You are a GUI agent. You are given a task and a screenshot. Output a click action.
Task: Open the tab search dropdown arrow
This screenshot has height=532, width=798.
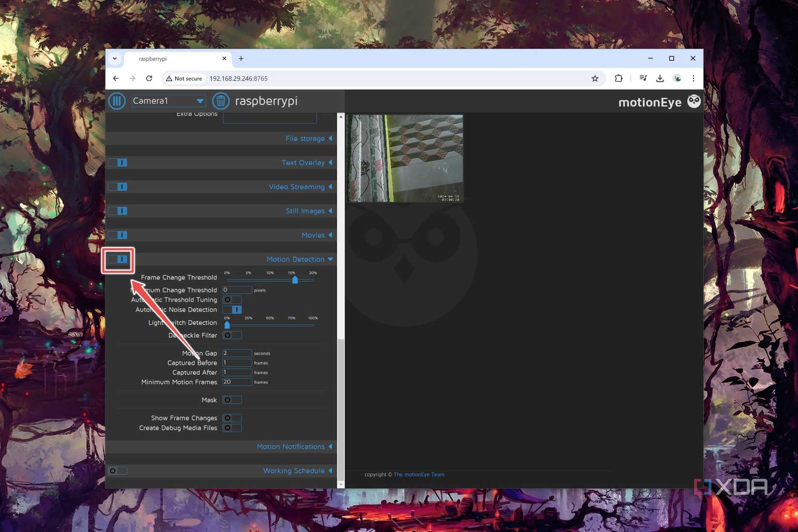point(115,59)
